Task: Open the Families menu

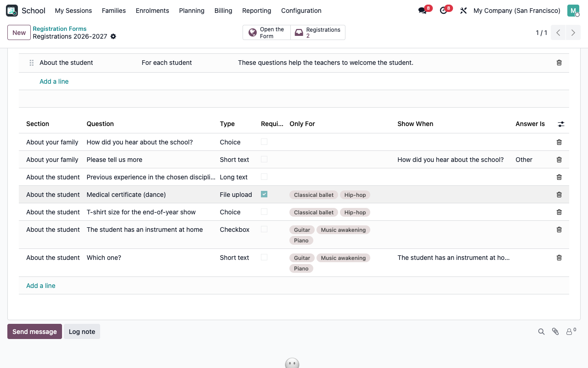Action: tap(114, 11)
